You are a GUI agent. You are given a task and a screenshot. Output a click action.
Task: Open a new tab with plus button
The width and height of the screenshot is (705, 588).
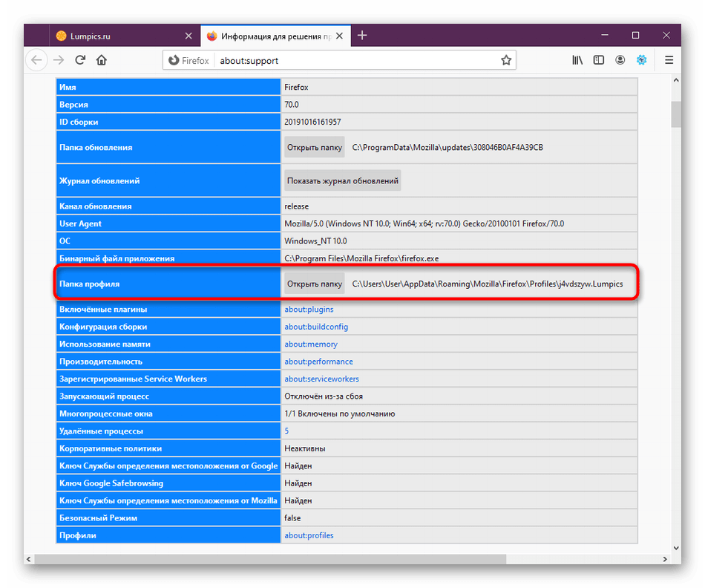click(x=362, y=35)
